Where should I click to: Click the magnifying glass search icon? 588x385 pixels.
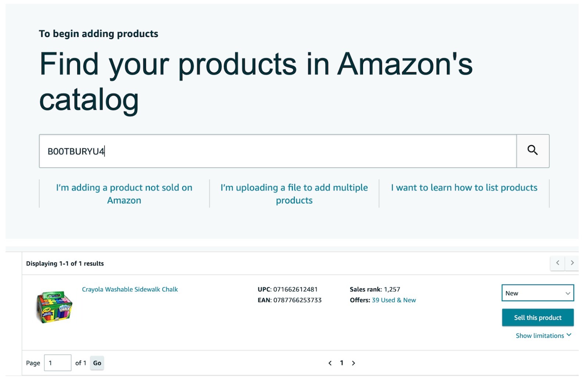(x=533, y=151)
